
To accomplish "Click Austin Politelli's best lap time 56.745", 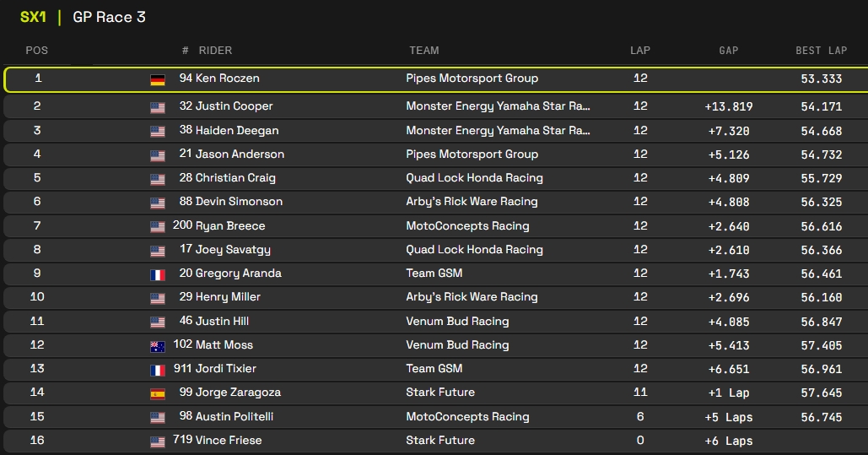I will click(x=821, y=417).
